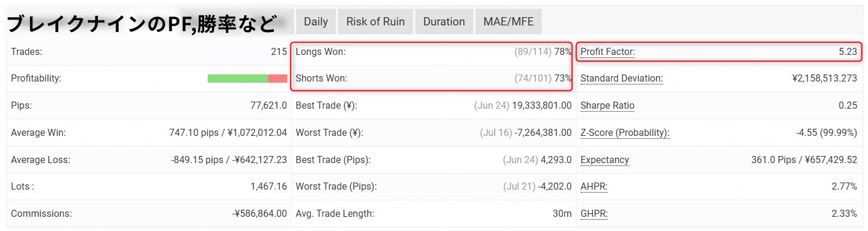Click the Best Trade (¥) amount

[542, 106]
